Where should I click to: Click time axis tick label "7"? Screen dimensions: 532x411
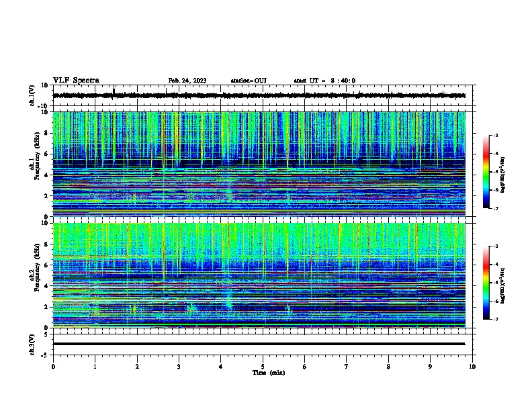[347, 367]
